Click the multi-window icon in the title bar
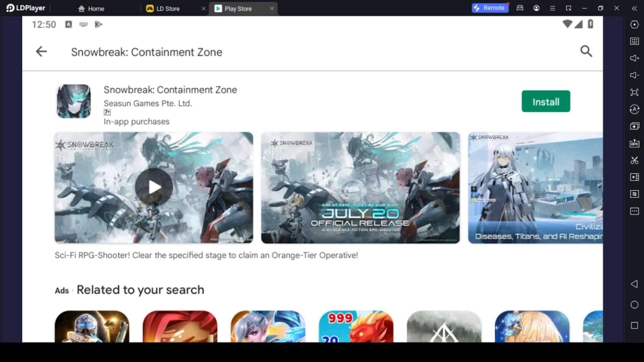The height and width of the screenshot is (362, 644). pyautogui.click(x=569, y=8)
